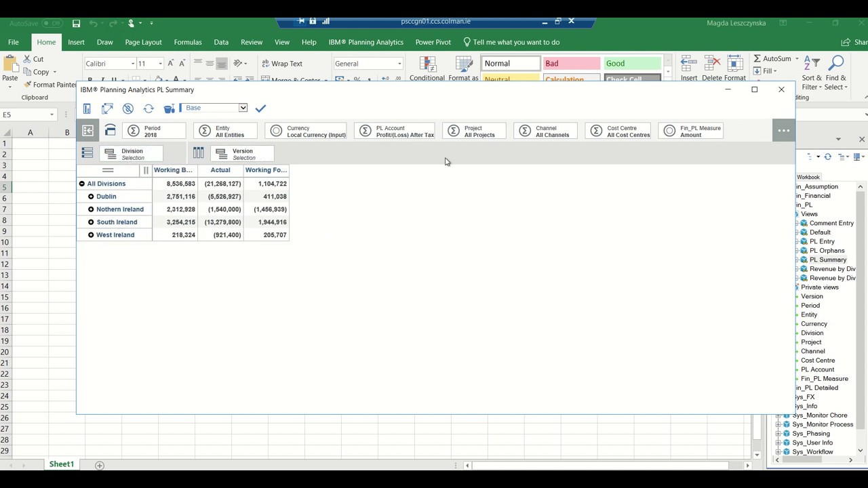Image resolution: width=868 pixels, height=488 pixels.
Task: Click the Name Box showing E5
Action: (27, 115)
